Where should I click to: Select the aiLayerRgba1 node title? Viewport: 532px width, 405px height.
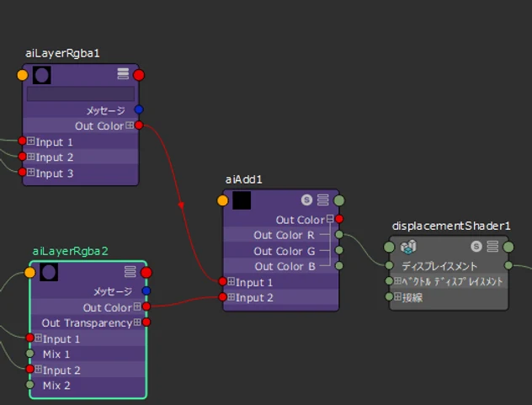pos(62,53)
